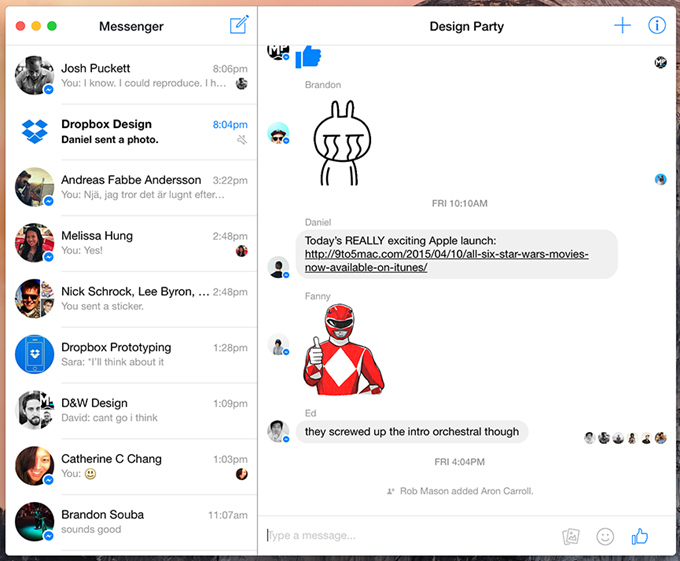680x561 pixels.
Task: Open Nick Schrock, Lee Byron group chat
Action: coord(131,299)
